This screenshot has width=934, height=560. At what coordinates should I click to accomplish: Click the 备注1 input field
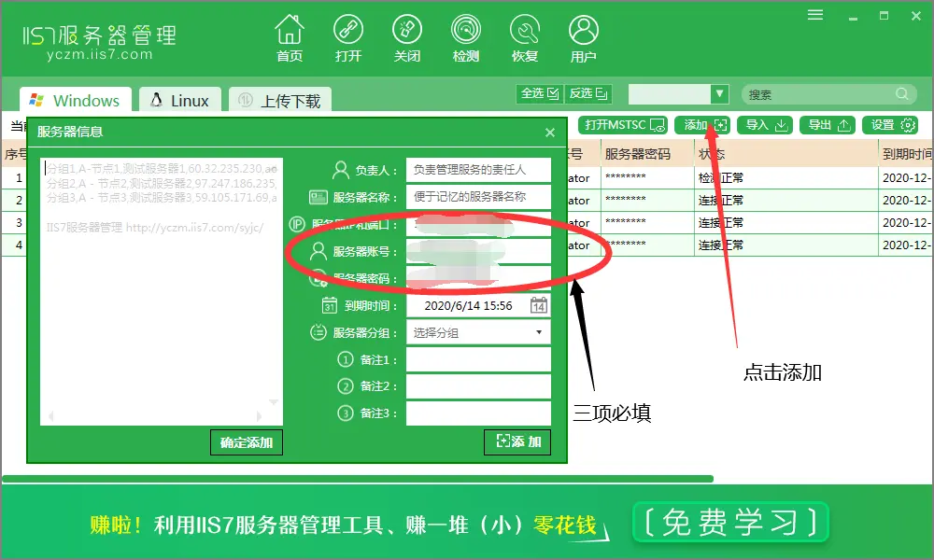click(x=478, y=359)
